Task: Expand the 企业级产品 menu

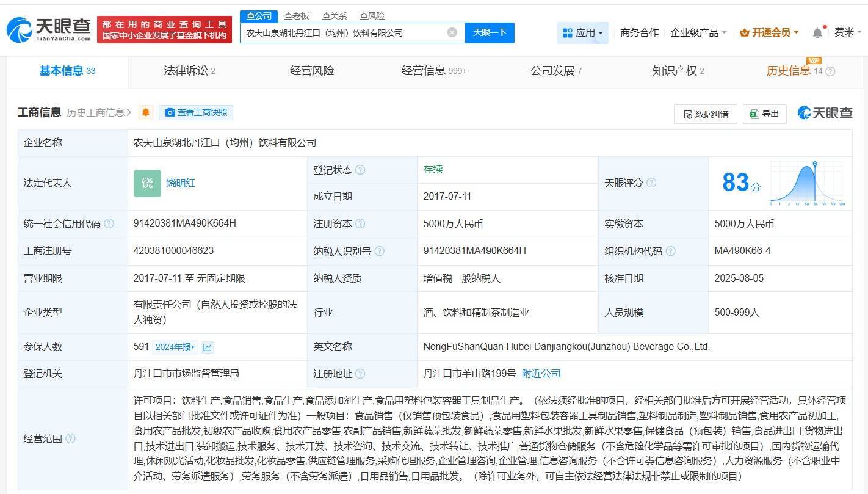Action: coord(698,32)
